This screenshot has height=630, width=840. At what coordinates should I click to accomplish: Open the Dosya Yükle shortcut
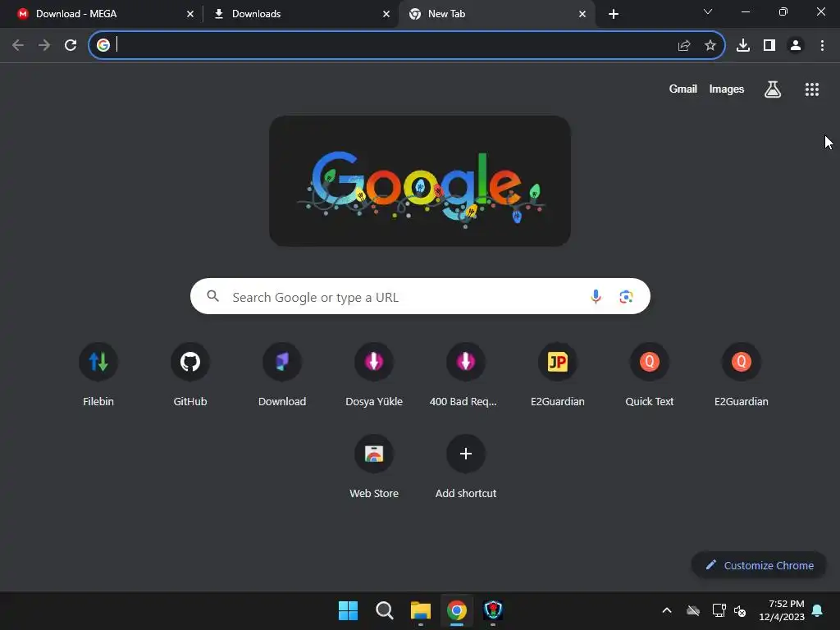point(374,375)
